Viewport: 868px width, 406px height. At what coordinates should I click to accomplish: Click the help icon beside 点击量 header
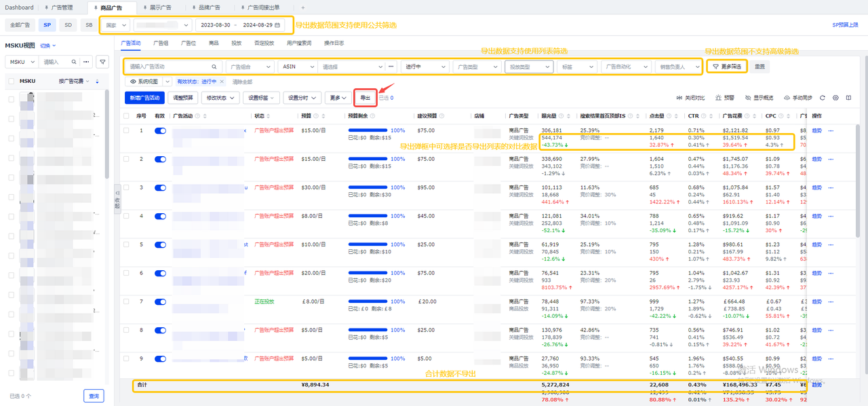(x=669, y=116)
